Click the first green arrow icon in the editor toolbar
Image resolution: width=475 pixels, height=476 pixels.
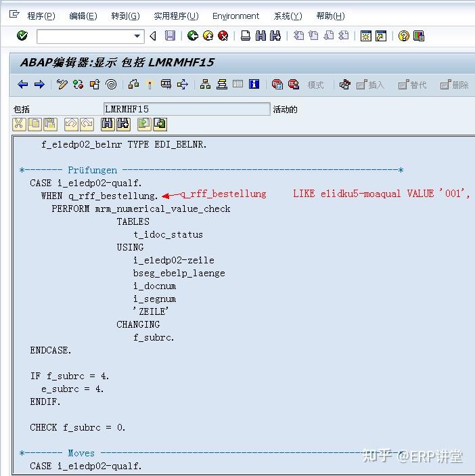coord(144,124)
